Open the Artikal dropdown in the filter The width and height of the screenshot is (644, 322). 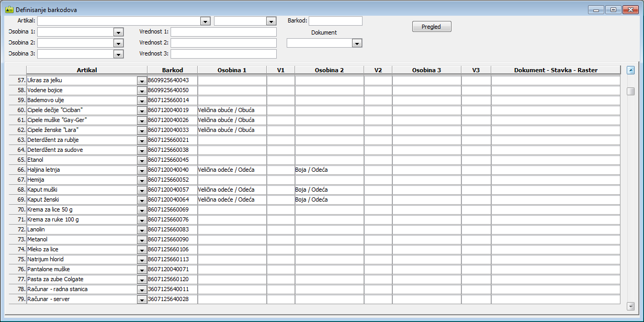[205, 21]
